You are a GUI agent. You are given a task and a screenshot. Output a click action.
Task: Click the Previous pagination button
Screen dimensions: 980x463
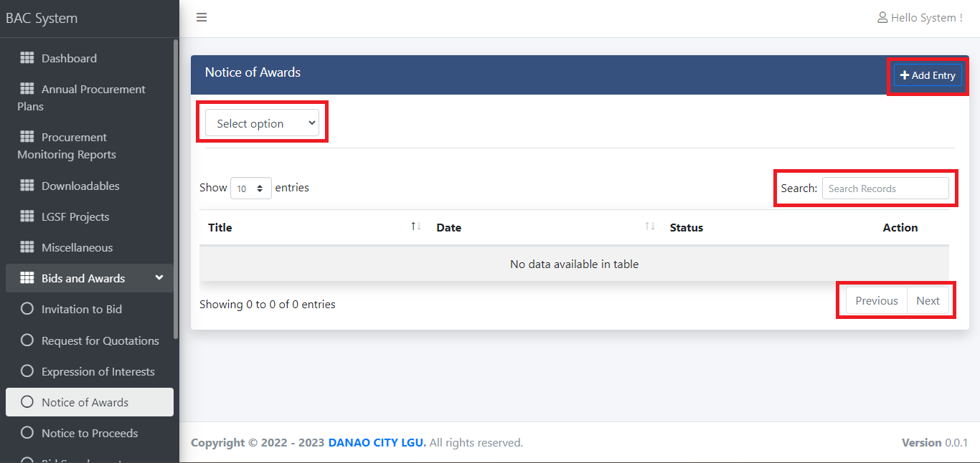click(x=877, y=301)
